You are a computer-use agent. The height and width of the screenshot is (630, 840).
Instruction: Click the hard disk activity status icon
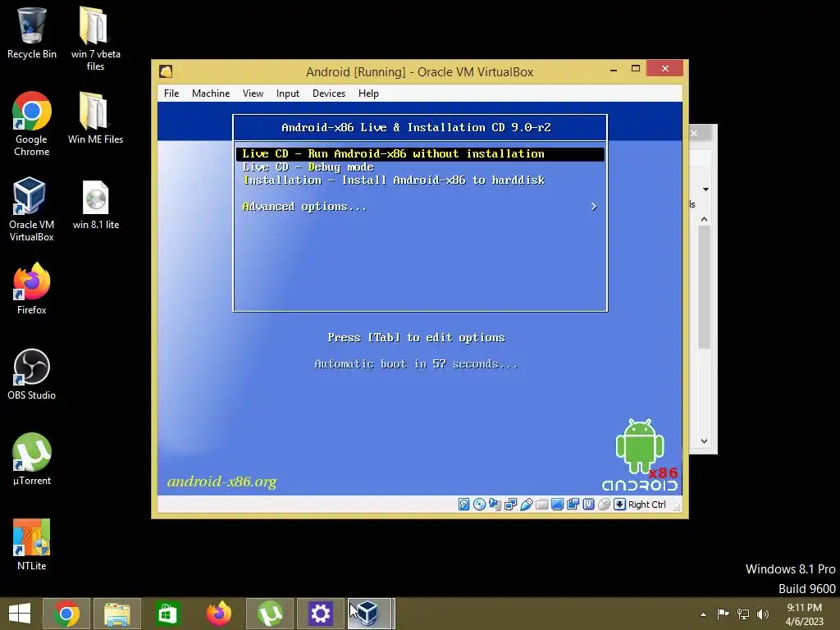click(x=464, y=504)
